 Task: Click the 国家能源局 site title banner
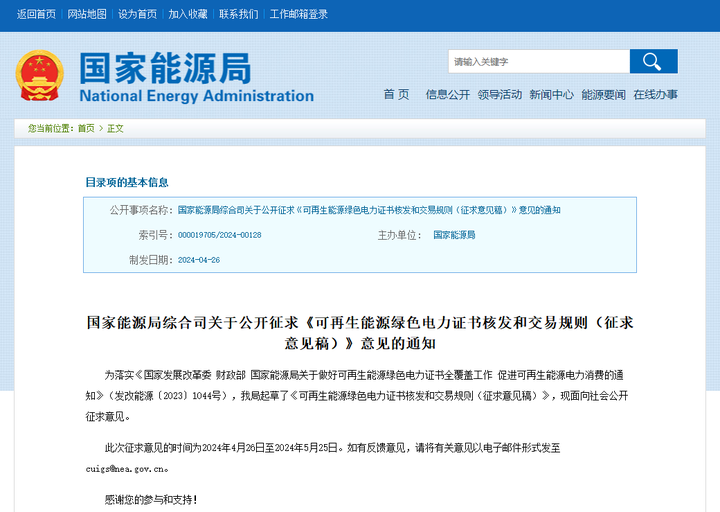[195, 76]
